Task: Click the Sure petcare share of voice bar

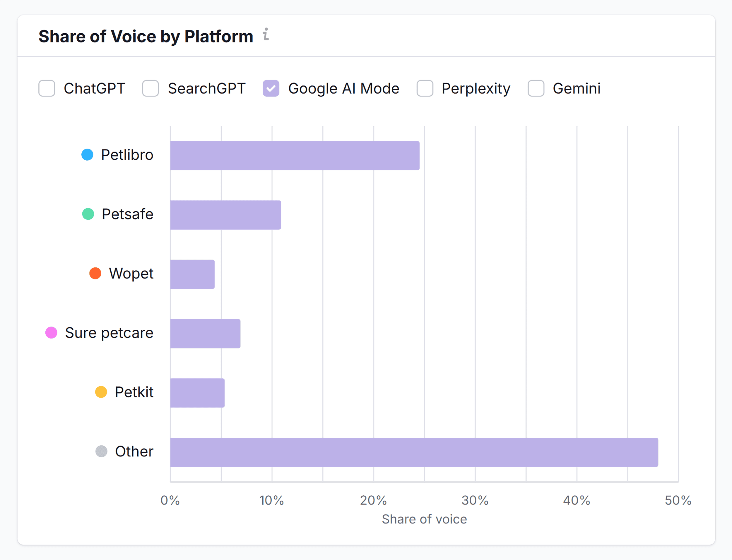Action: (204, 333)
